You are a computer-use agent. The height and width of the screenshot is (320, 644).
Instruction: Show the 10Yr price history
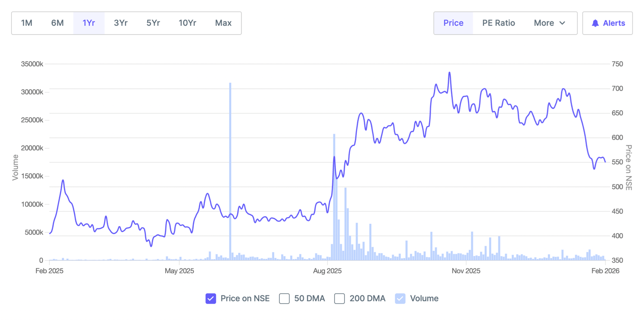coord(187,23)
